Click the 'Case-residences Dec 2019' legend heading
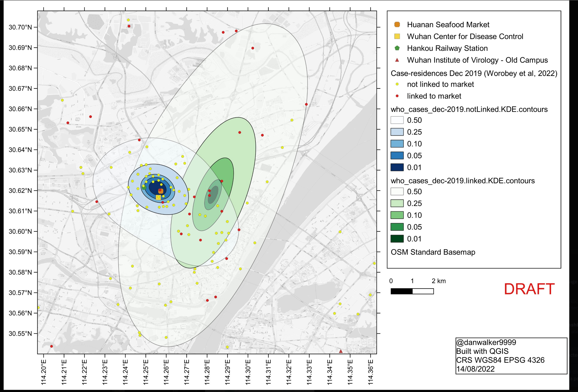The height and width of the screenshot is (392, 578). [x=474, y=73]
